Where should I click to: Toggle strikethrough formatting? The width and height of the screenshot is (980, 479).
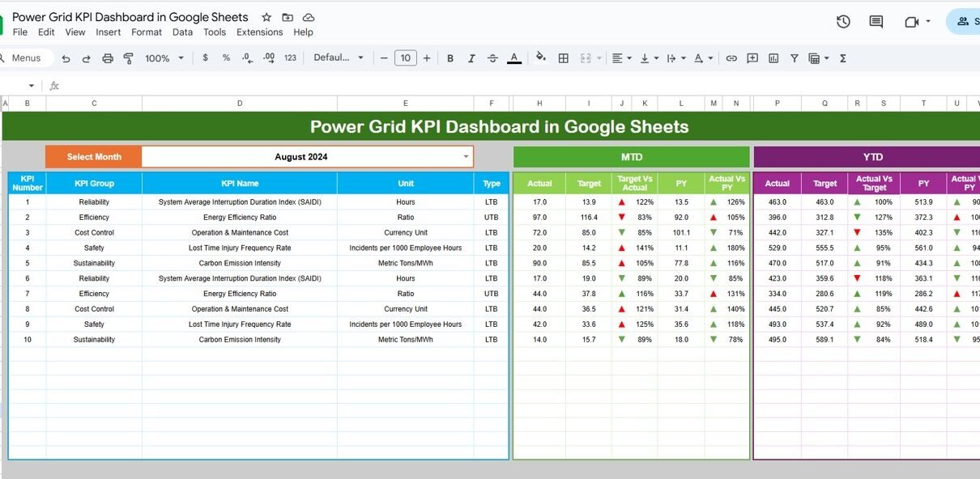pyautogui.click(x=492, y=58)
